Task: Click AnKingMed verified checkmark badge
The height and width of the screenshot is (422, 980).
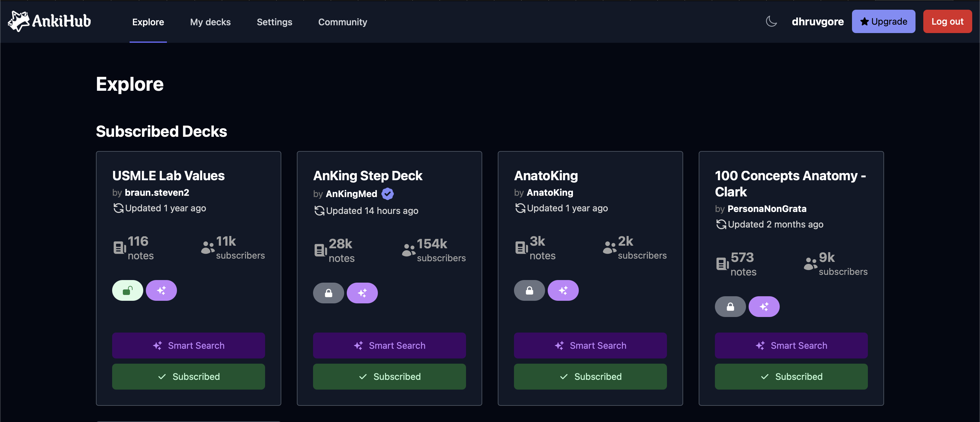Action: (388, 194)
